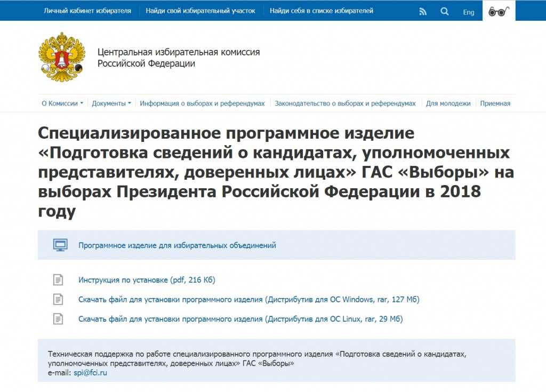Viewport: 546px width, 392px height.
Task: Click document icon beside Linux distribution link
Action: click(58, 319)
